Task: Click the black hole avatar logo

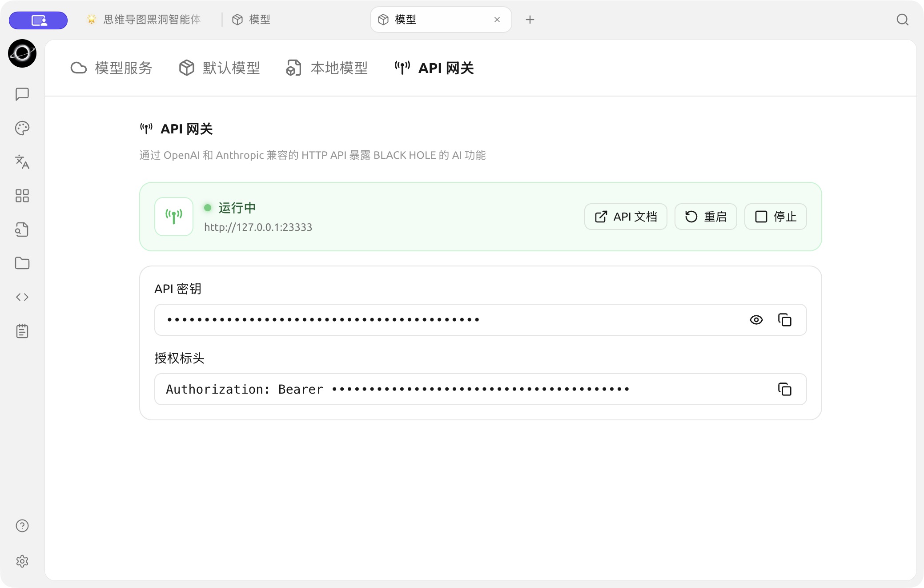Action: pyautogui.click(x=22, y=53)
